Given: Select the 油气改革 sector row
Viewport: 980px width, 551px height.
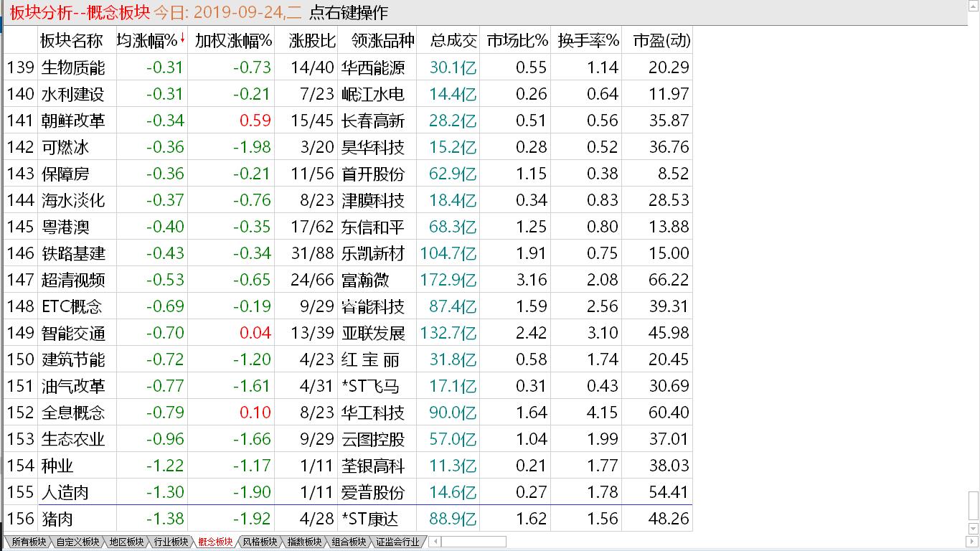Looking at the screenshot, I should (x=348, y=386).
